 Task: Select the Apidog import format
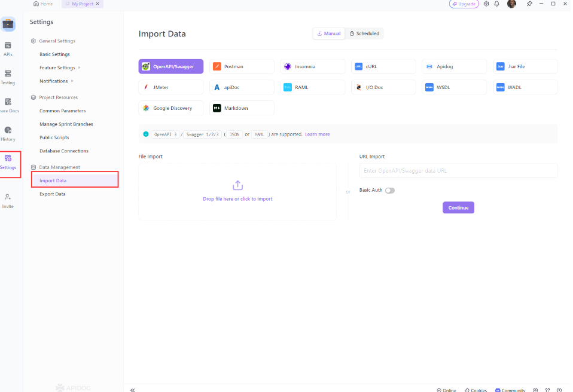454,66
